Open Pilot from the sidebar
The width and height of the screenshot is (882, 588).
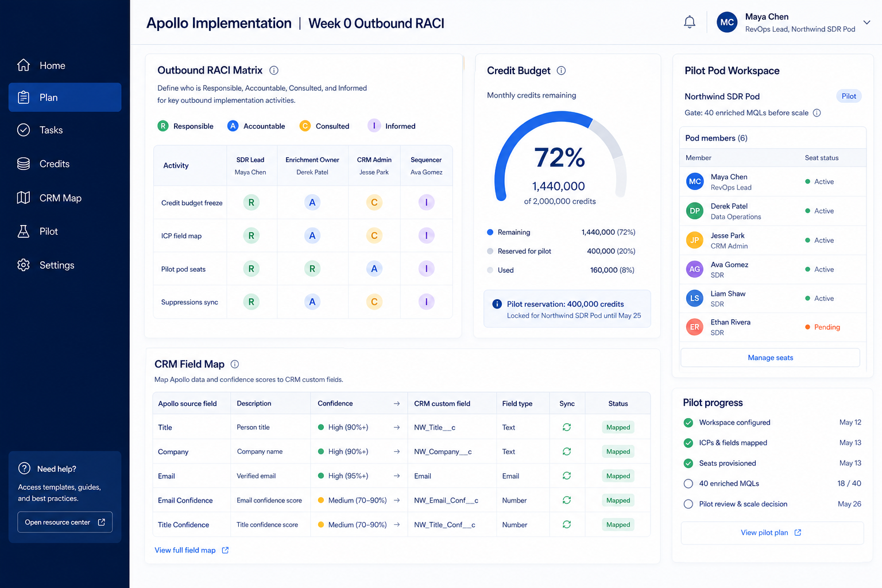coord(65,231)
